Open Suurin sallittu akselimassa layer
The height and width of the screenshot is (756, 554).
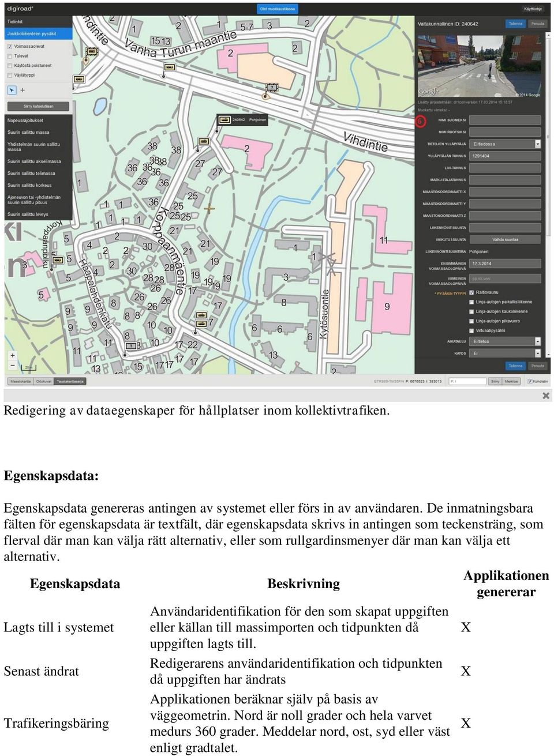(38, 161)
